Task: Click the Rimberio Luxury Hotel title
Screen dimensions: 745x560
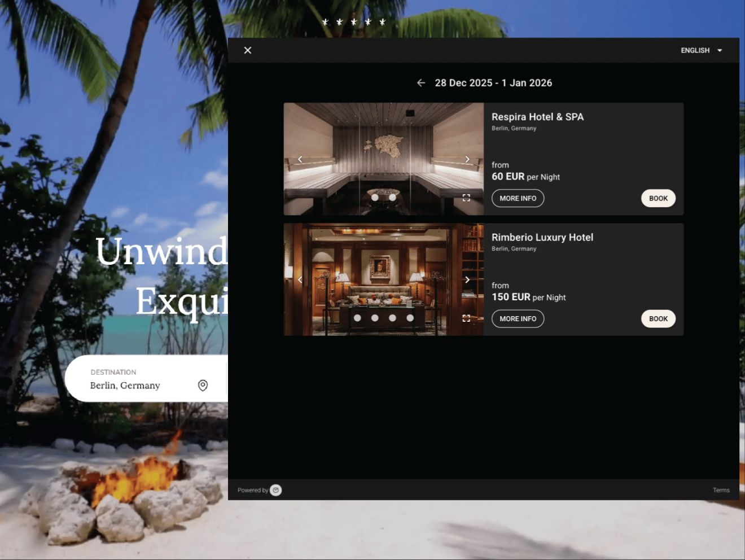Action: point(542,237)
